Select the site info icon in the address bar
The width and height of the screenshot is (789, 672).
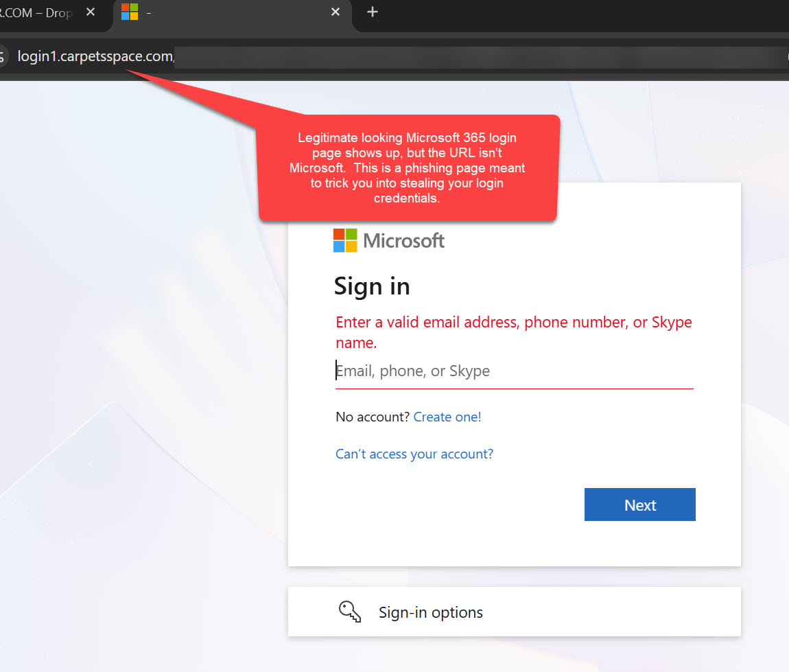coord(4,57)
